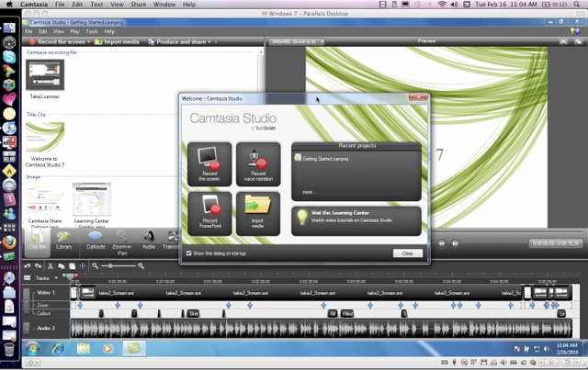Click the timeline Undo icon
The image size is (588, 370).
[x=28, y=265]
